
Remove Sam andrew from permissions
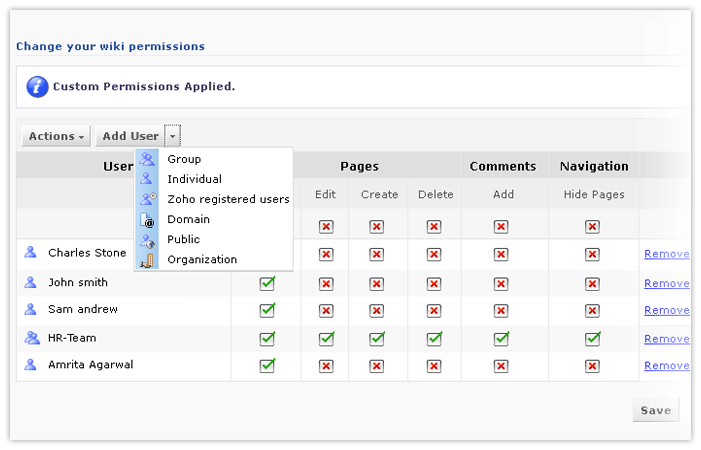[667, 310]
